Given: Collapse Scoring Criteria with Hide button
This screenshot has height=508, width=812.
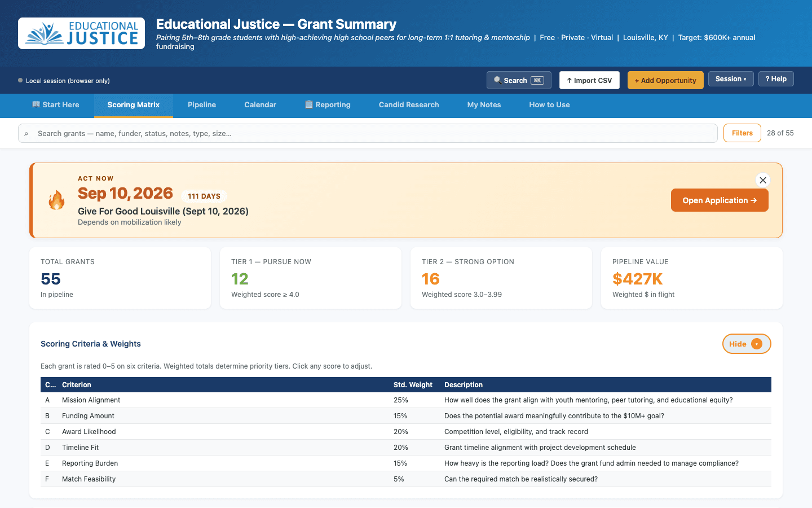Looking at the screenshot, I should click(747, 344).
